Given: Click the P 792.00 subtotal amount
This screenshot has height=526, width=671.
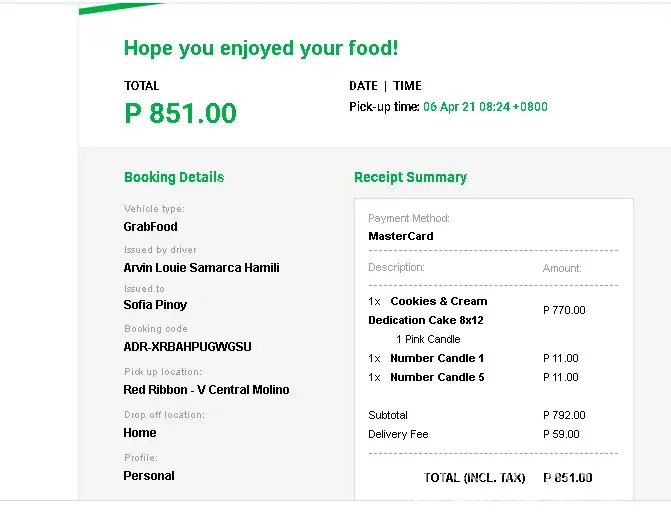Looking at the screenshot, I should click(564, 415).
